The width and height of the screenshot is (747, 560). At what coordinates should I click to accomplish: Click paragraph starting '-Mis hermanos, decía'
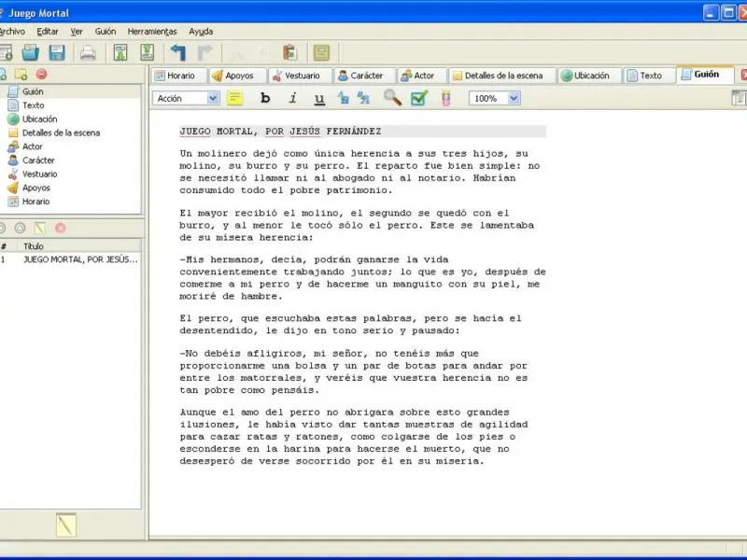coord(362,278)
